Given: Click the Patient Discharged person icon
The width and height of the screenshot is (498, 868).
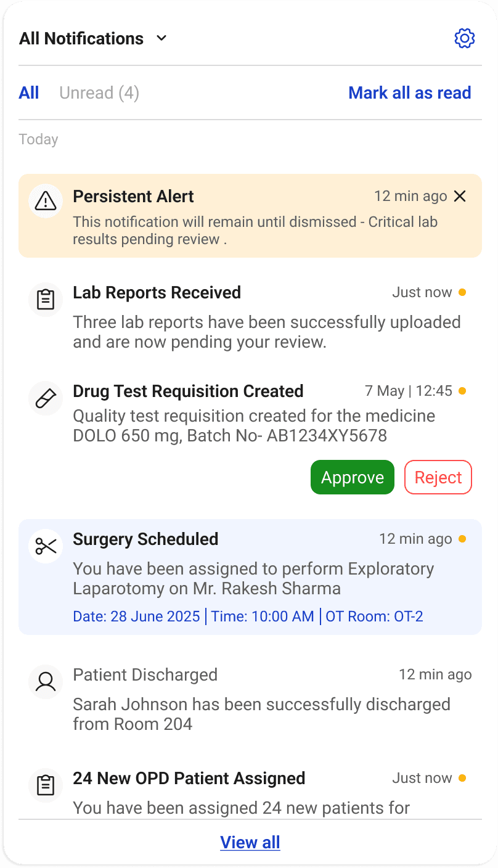Looking at the screenshot, I should coord(46,682).
